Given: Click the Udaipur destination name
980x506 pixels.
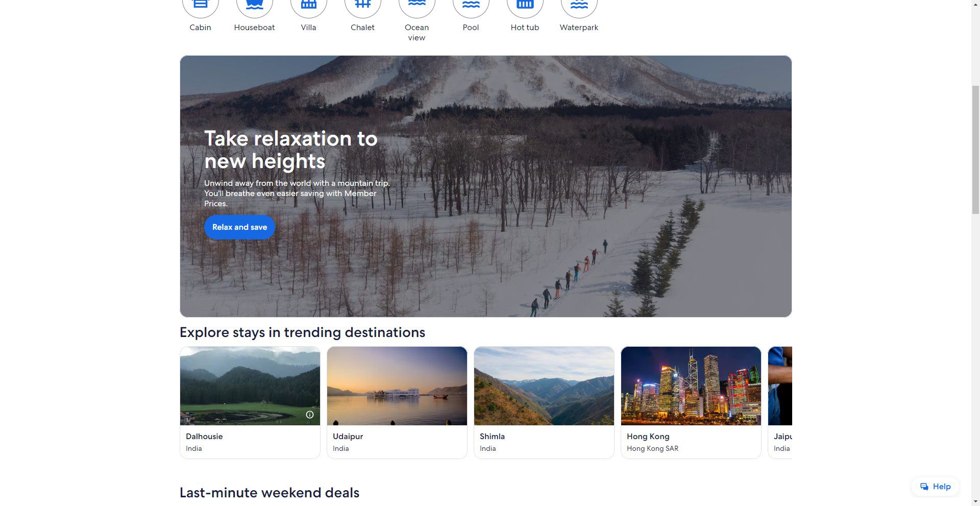Looking at the screenshot, I should (x=348, y=437).
